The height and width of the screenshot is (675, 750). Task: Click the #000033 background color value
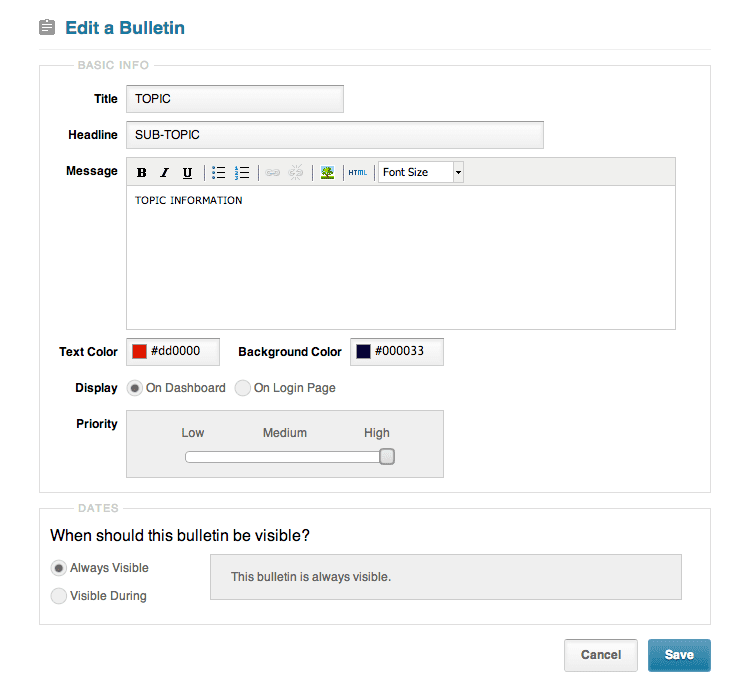coord(399,351)
